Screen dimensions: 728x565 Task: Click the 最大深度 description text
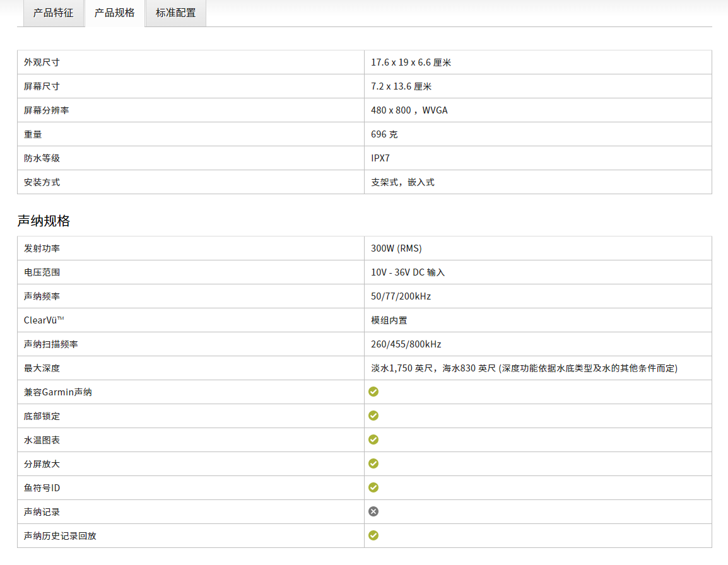524,368
